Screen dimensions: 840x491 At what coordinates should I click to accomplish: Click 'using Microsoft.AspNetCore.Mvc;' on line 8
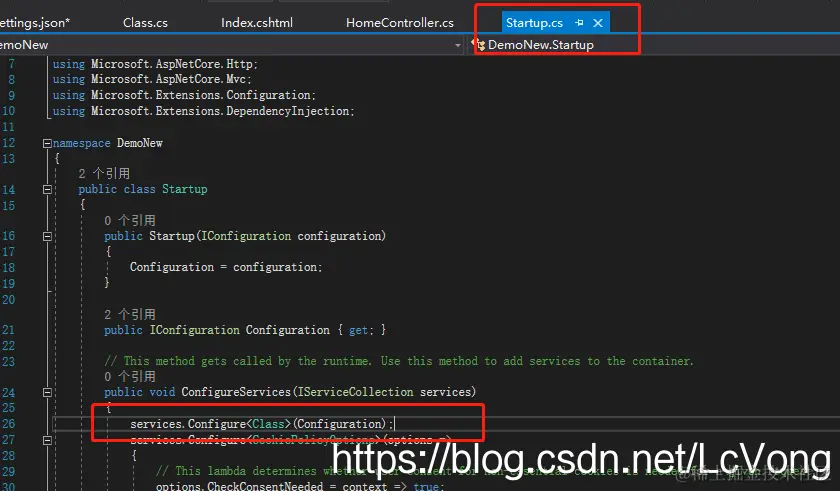coord(152,79)
